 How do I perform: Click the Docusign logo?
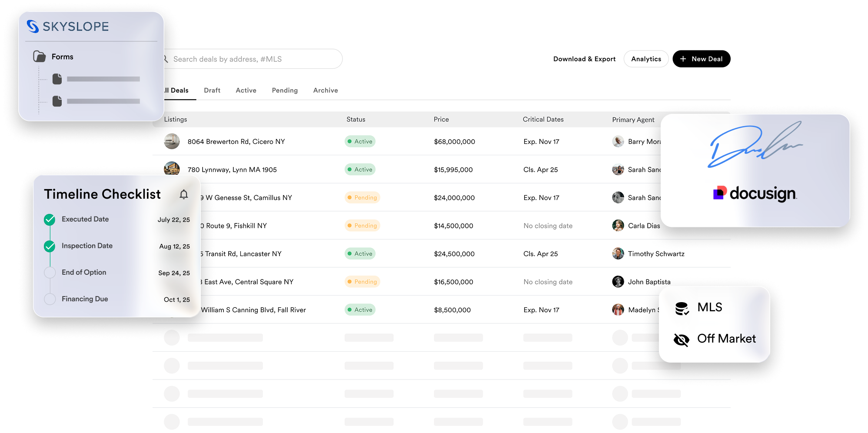755,193
